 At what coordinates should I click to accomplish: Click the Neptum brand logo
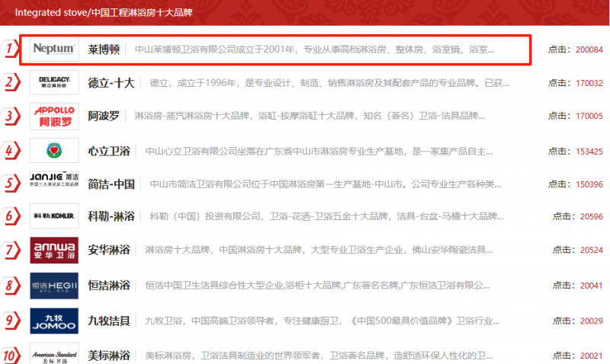coord(54,49)
